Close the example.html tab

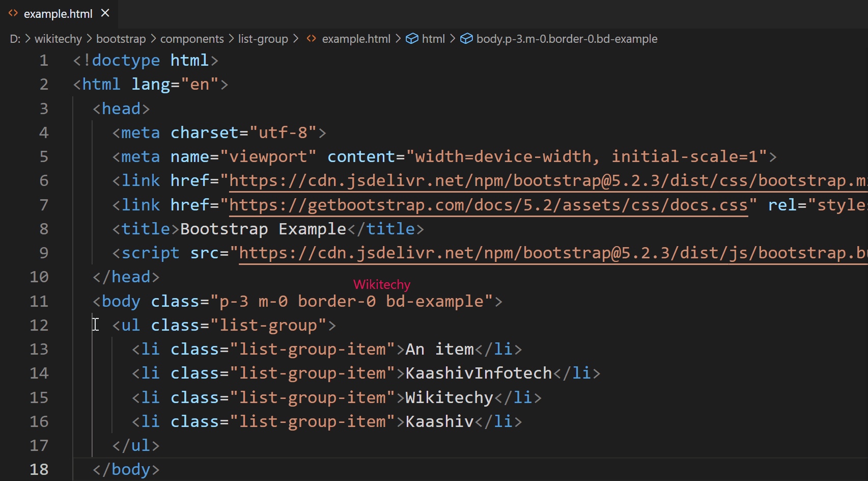(x=105, y=13)
